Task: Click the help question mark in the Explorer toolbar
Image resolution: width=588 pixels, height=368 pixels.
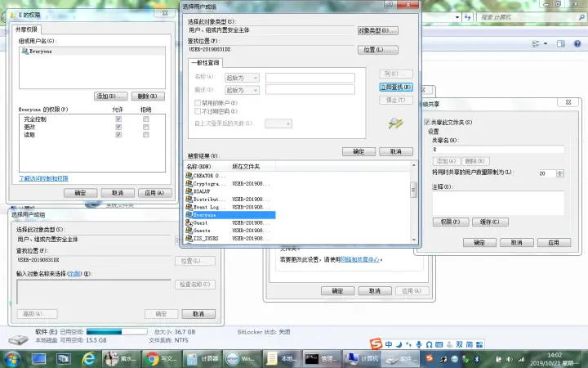Action: click(577, 43)
